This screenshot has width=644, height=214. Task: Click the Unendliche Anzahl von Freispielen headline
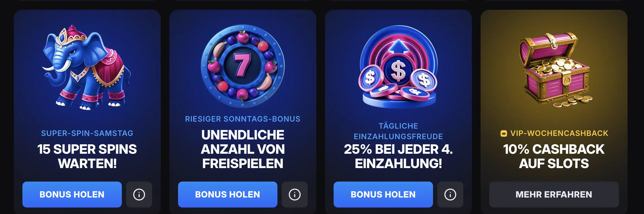coord(243,149)
